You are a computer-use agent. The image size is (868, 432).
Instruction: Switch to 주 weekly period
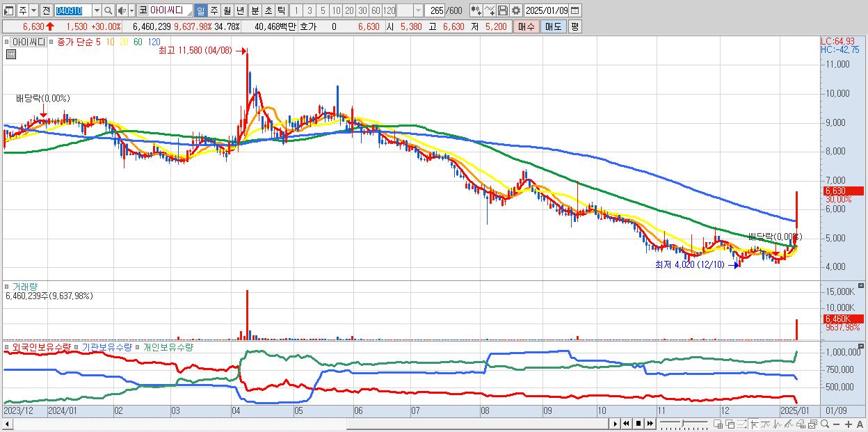[214, 10]
